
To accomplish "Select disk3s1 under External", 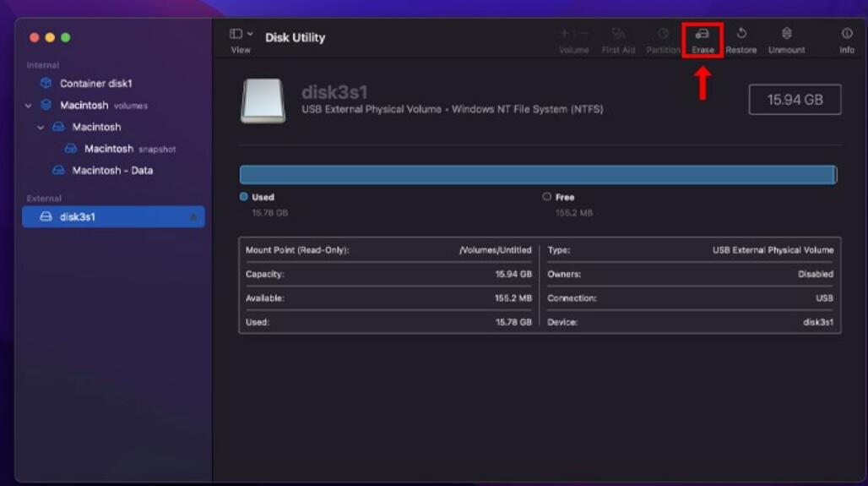I will point(78,217).
